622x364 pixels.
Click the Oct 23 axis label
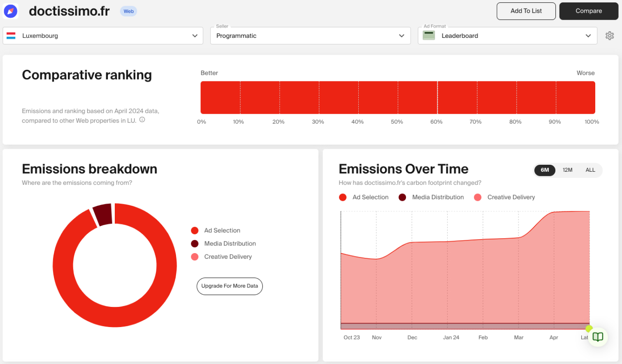pos(352,337)
